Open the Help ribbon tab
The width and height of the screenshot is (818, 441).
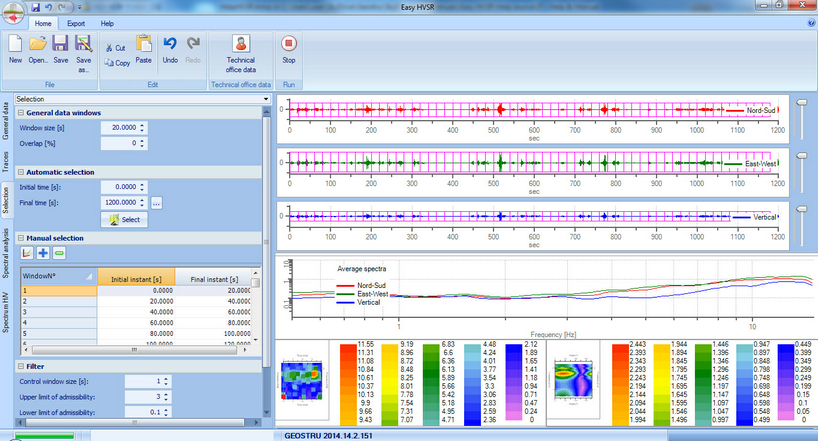pyautogui.click(x=107, y=23)
